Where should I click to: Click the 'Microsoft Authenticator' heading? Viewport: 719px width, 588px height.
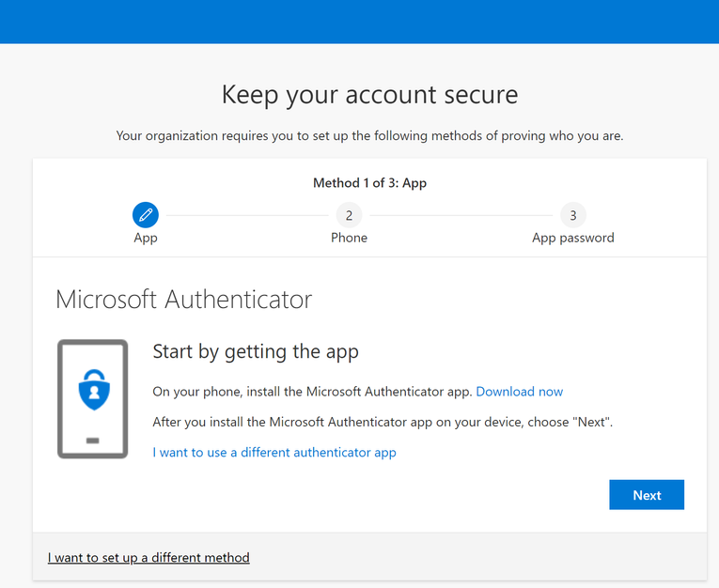click(x=184, y=300)
